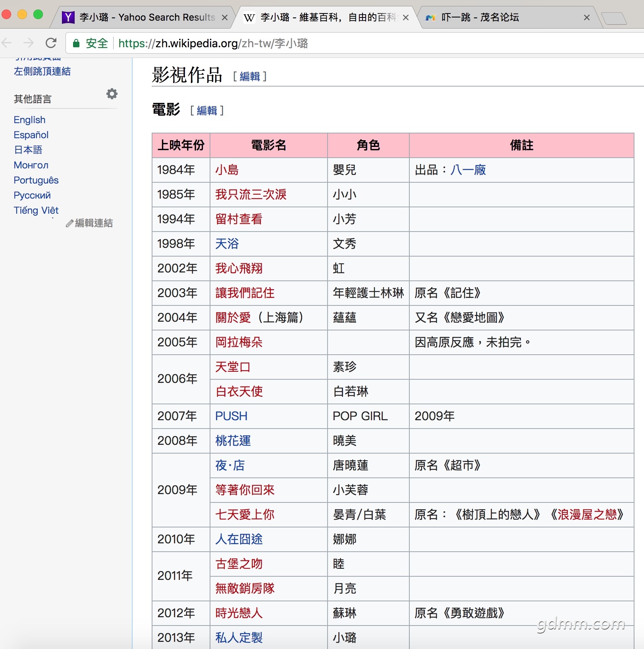Click the green secure padlock icon
Screen dimensions: 644x649
[76, 43]
